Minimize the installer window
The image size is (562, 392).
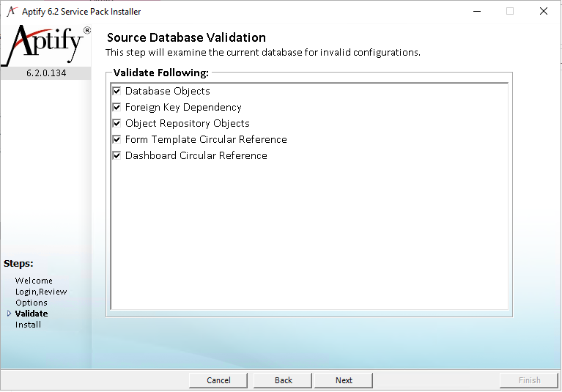coord(477,12)
